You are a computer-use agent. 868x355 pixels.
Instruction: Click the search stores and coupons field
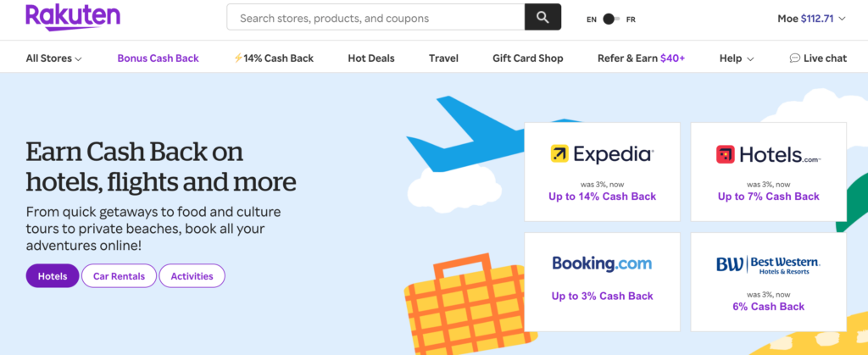click(x=376, y=18)
